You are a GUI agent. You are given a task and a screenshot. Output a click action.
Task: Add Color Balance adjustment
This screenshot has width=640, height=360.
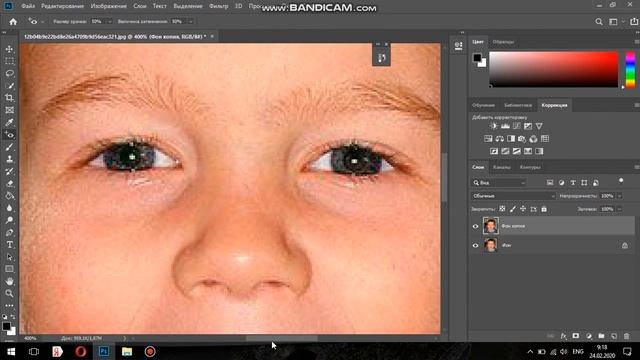pyautogui.click(x=499, y=139)
